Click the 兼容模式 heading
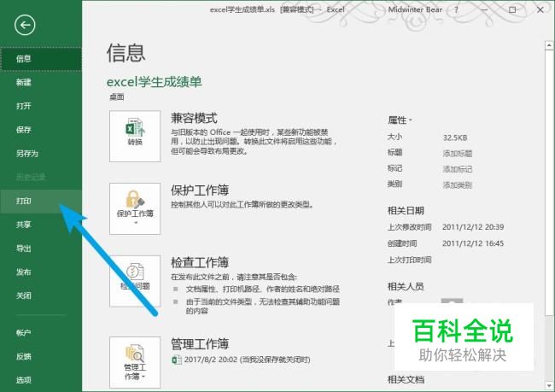The width and height of the screenshot is (555, 392). click(x=194, y=118)
